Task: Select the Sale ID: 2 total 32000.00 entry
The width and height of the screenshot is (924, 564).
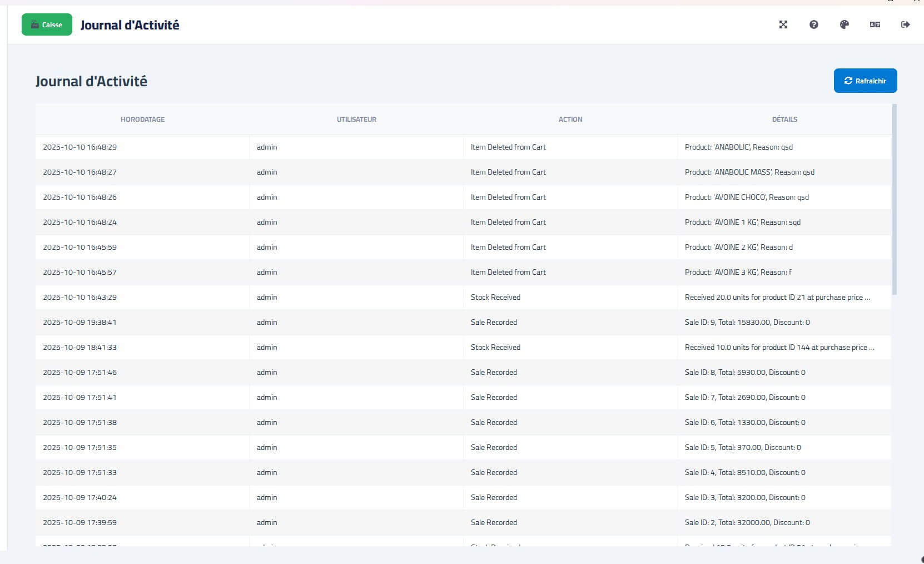Action: coord(747,523)
